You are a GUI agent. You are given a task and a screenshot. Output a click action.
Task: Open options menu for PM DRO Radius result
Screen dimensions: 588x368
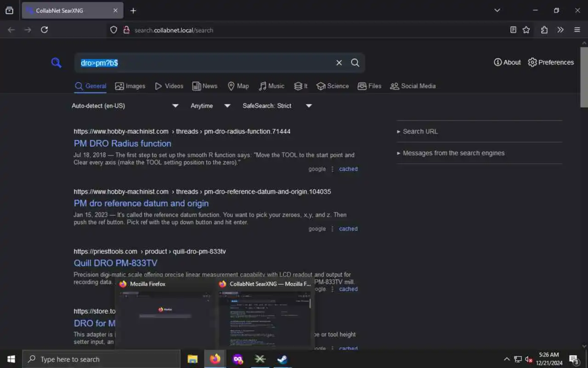[333, 169]
